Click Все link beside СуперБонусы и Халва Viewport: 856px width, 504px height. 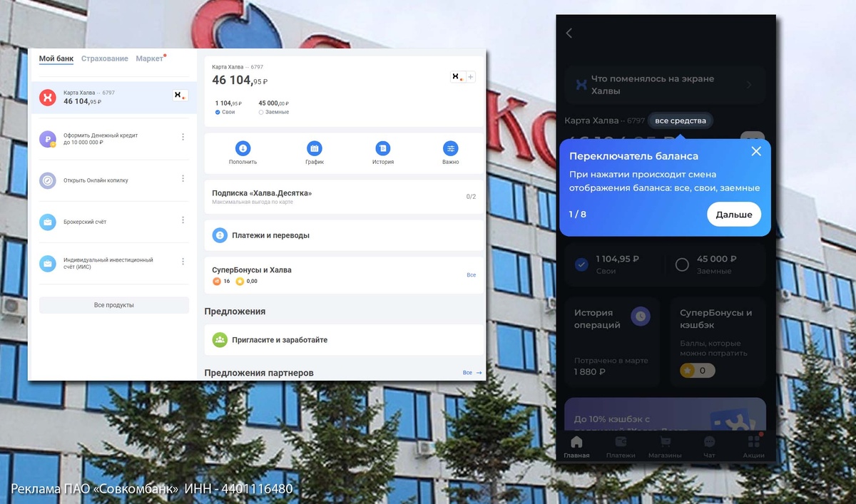(472, 275)
